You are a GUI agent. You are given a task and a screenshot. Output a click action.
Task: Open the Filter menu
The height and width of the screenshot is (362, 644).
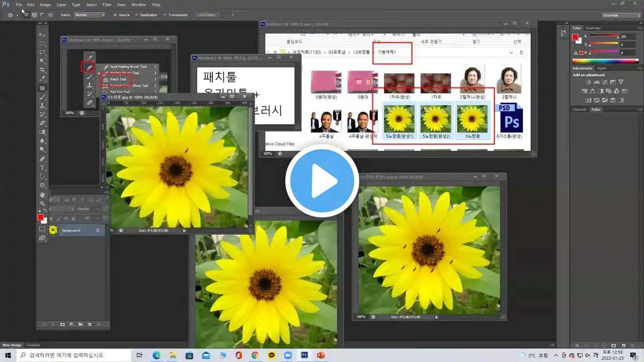(x=107, y=5)
